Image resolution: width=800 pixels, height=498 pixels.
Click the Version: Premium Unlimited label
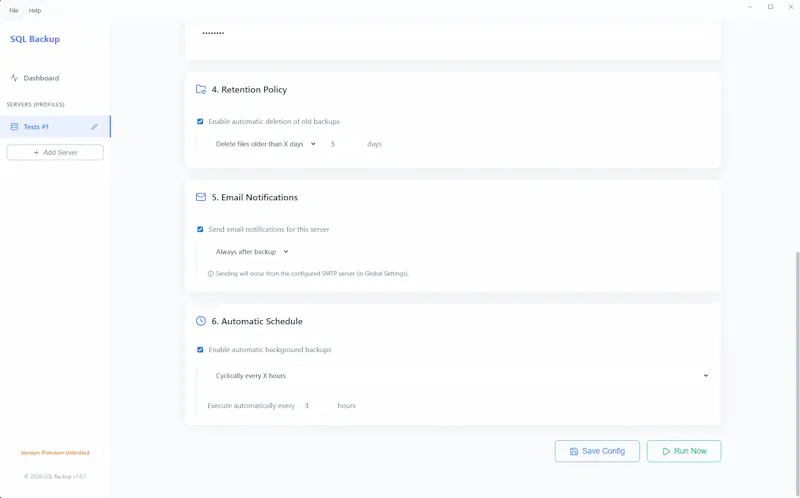click(x=55, y=453)
